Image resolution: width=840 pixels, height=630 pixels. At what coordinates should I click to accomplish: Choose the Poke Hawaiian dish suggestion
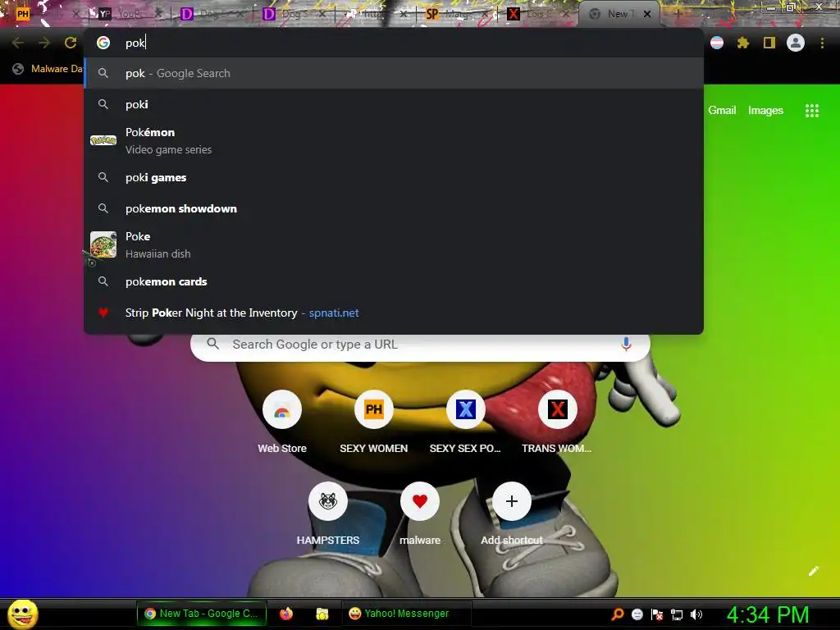(394, 244)
